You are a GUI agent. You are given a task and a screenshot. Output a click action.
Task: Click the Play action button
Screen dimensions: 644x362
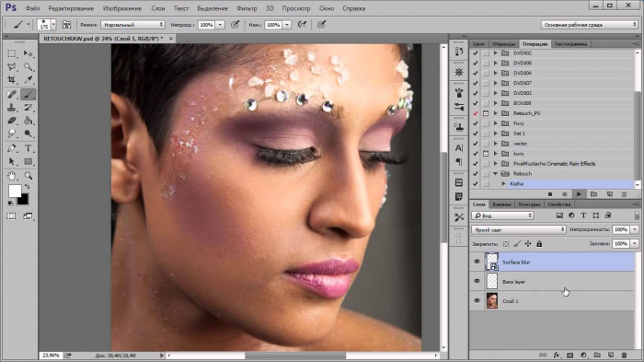point(579,194)
